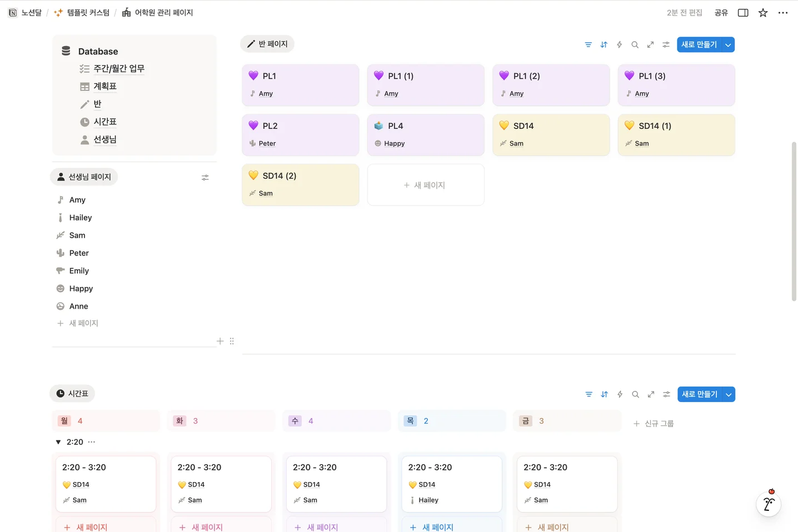This screenshot has width=798, height=532.
Task: Open view settings icon beside 선생님 페이지
Action: tap(205, 178)
